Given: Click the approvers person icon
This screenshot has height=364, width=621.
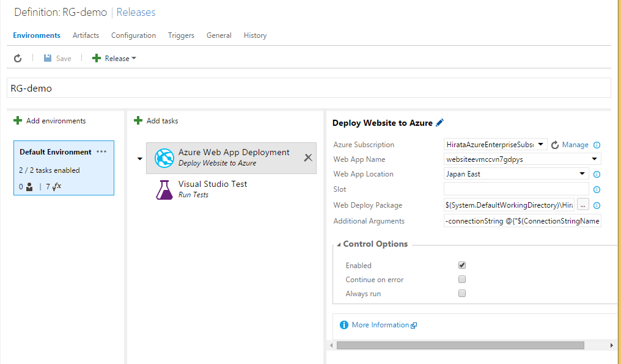Looking at the screenshot, I should pos(29,187).
